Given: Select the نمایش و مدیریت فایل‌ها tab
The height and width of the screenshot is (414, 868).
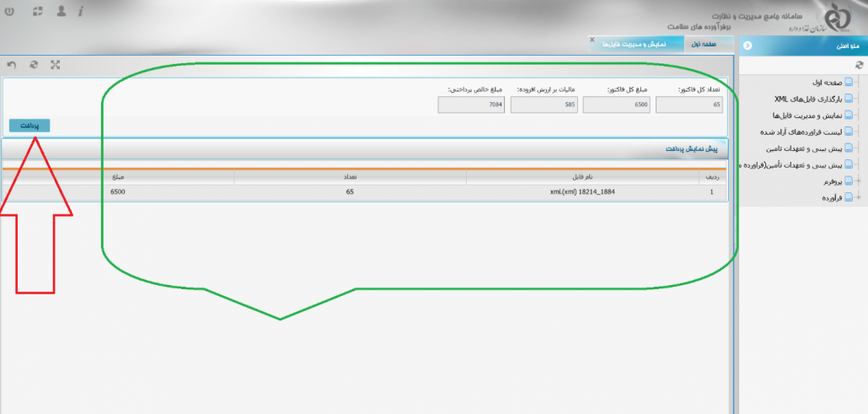Looking at the screenshot, I should pos(630,43).
